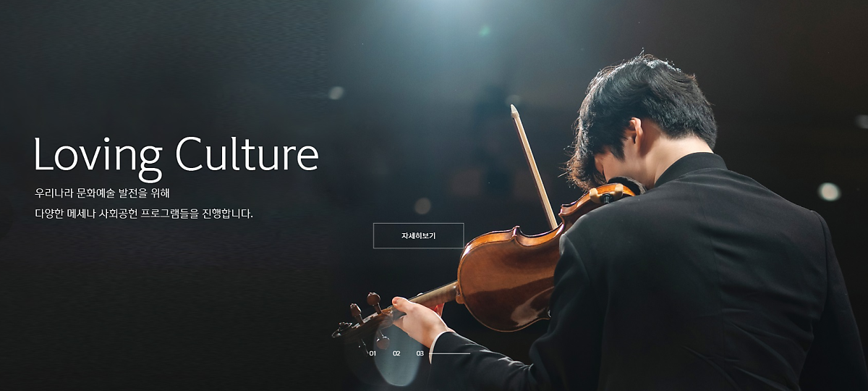The image size is (868, 391).
Task: Click the word Culture in the headline
Action: [247, 154]
